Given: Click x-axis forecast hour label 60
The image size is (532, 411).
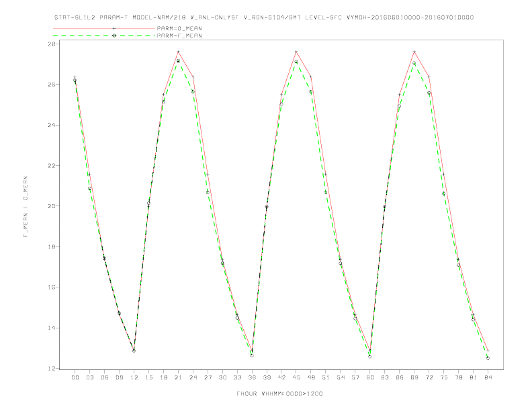Looking at the screenshot, I should [x=370, y=377].
